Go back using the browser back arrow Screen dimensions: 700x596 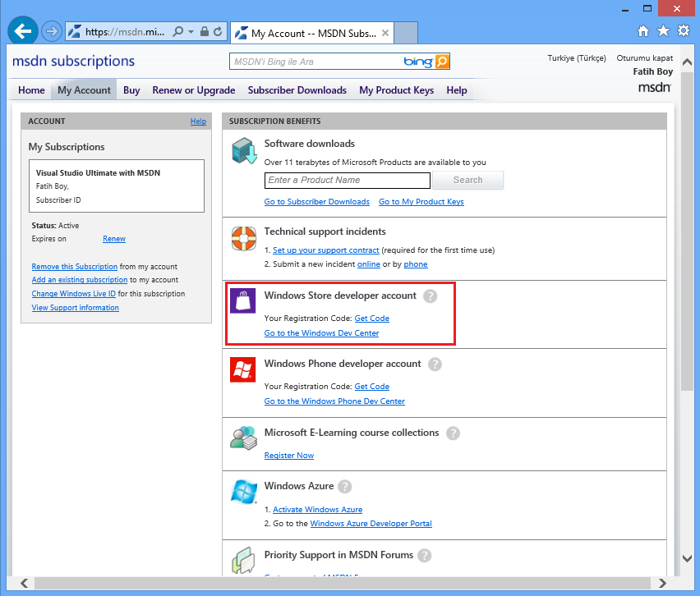[22, 31]
